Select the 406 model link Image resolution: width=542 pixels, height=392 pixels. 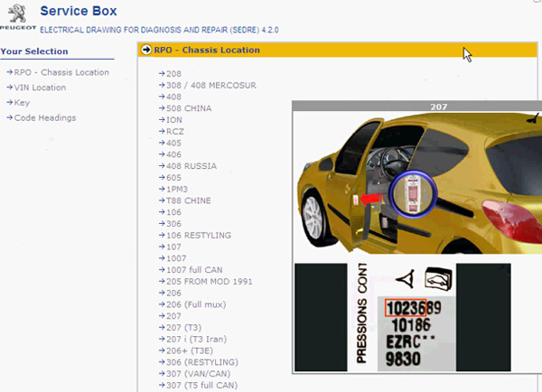pos(173,154)
